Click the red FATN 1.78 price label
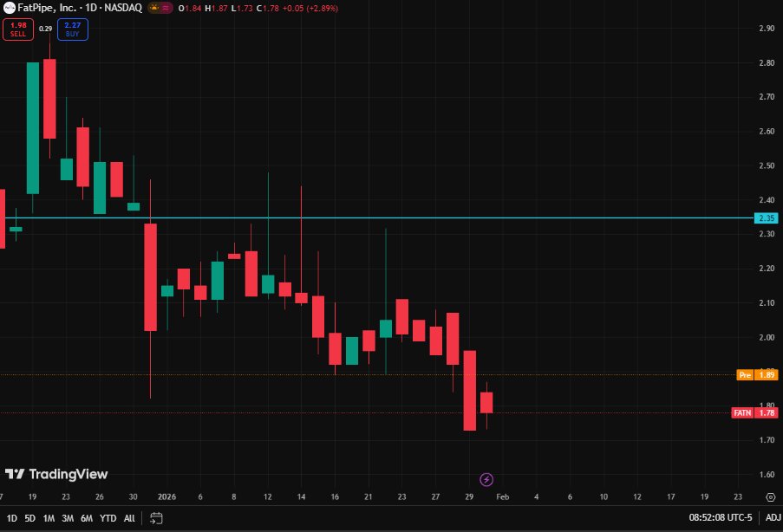The width and height of the screenshot is (783, 532). click(x=754, y=412)
